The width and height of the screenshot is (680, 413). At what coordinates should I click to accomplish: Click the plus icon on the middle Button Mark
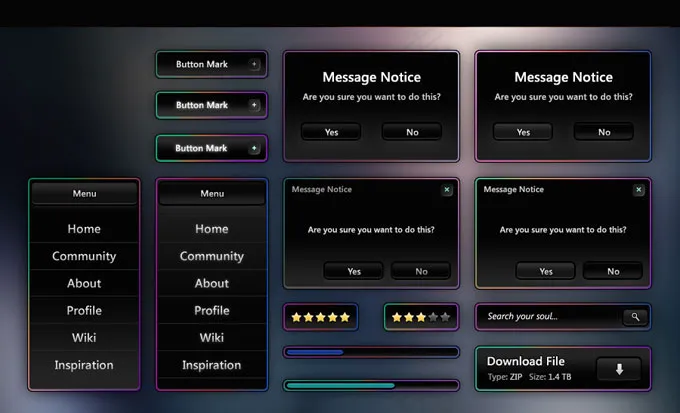click(x=254, y=105)
